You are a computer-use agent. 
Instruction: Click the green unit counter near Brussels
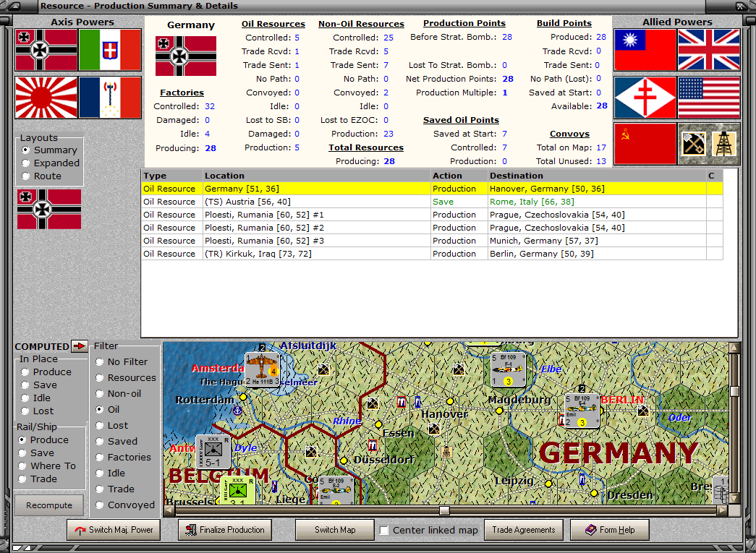pos(237,490)
